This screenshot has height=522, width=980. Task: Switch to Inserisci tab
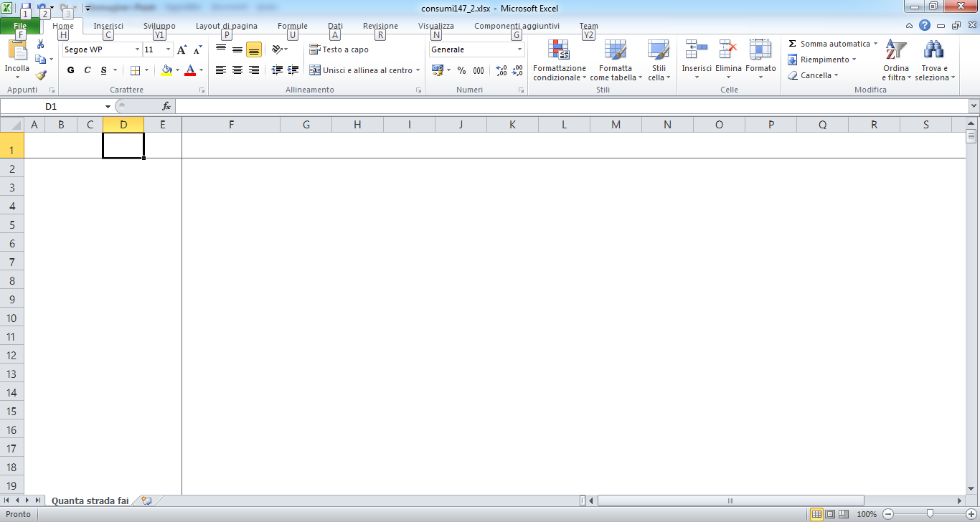[x=108, y=26]
